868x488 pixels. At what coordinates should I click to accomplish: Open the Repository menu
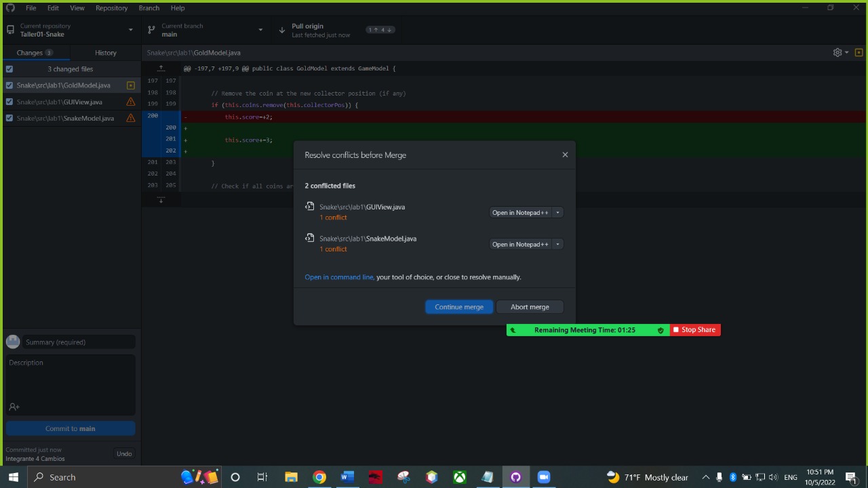[111, 7]
